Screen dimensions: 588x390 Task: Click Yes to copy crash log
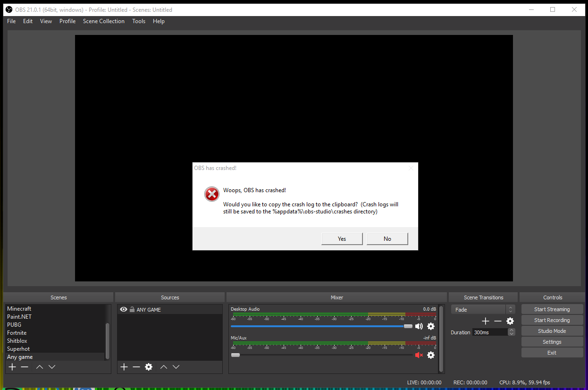click(x=342, y=239)
